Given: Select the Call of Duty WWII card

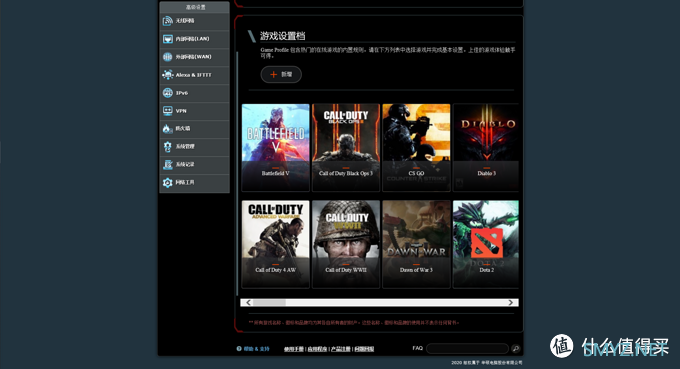Looking at the screenshot, I should click(346, 244).
